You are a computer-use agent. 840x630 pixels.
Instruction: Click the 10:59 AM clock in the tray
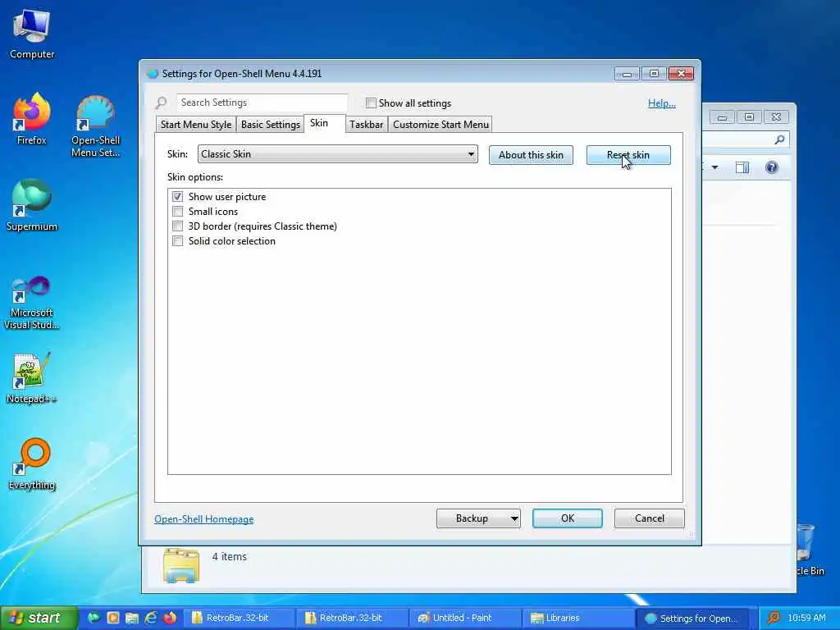tap(806, 618)
